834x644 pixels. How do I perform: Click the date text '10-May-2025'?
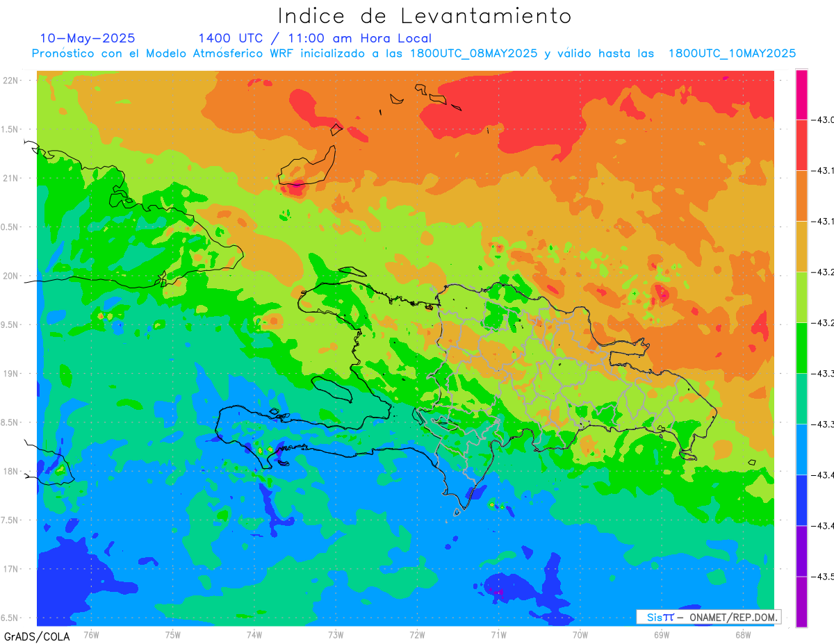(x=88, y=38)
